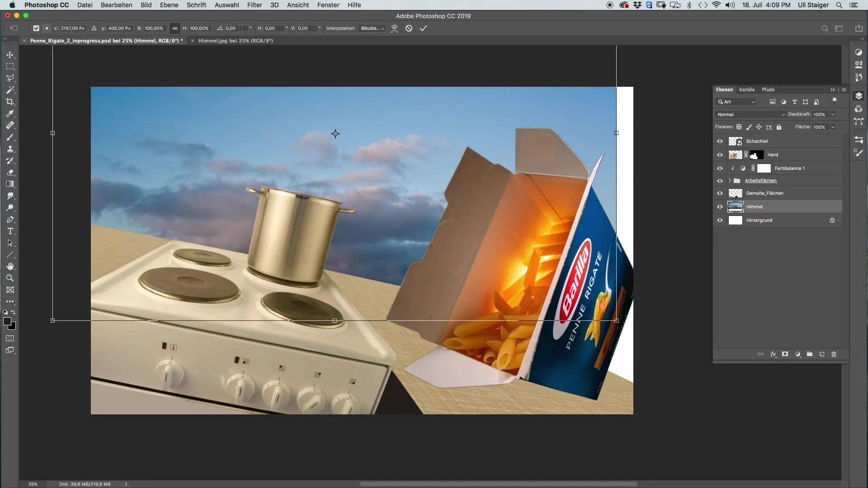The height and width of the screenshot is (488, 868).
Task: Add a layer mask
Action: 785,354
